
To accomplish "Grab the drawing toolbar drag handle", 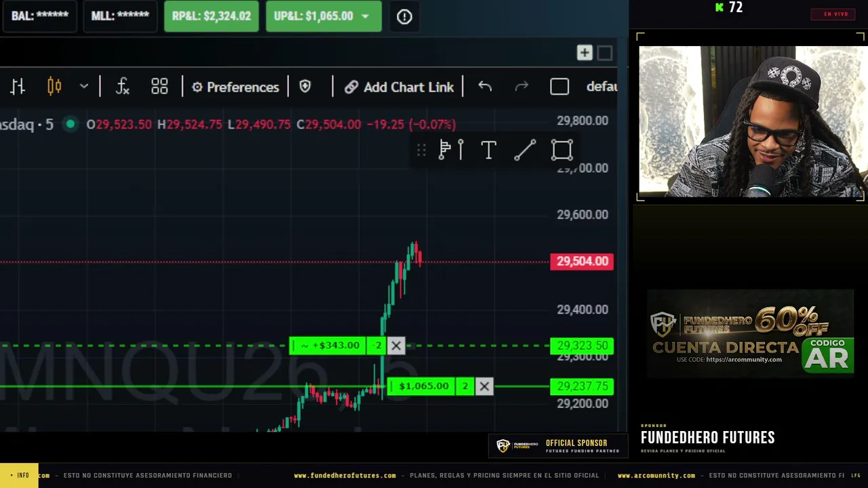I will click(422, 150).
